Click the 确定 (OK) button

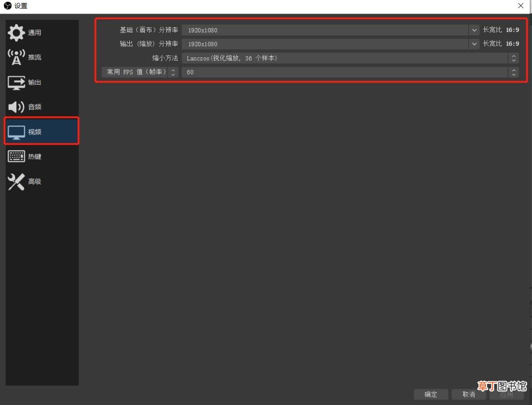click(x=430, y=394)
